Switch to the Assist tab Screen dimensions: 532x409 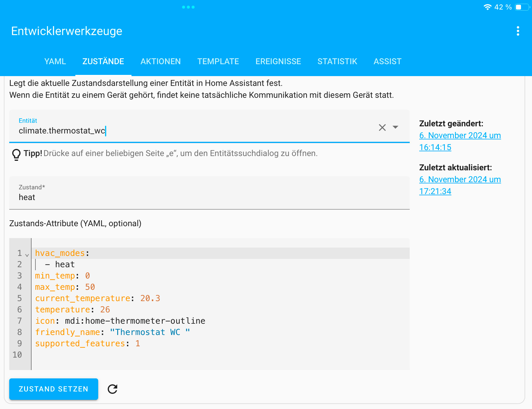(x=387, y=61)
